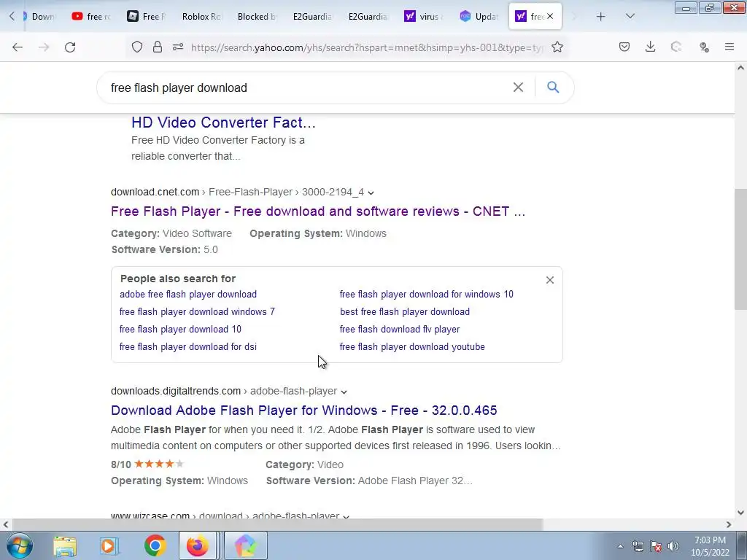Open the volume control in tray
Image resolution: width=747 pixels, height=560 pixels.
click(673, 546)
